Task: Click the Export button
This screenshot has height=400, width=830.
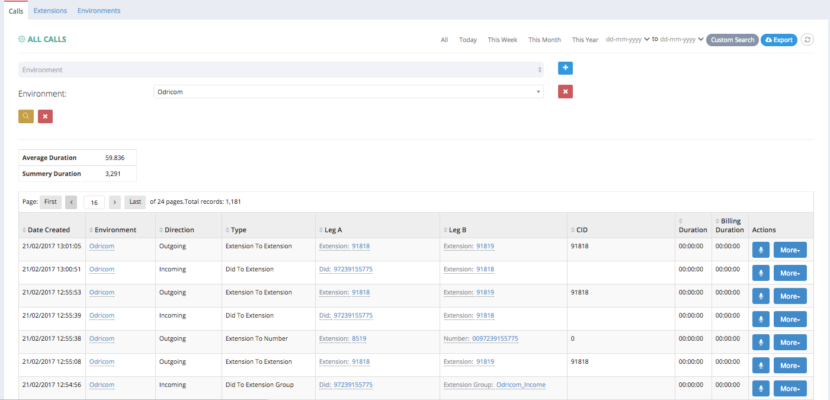Action: click(x=779, y=40)
